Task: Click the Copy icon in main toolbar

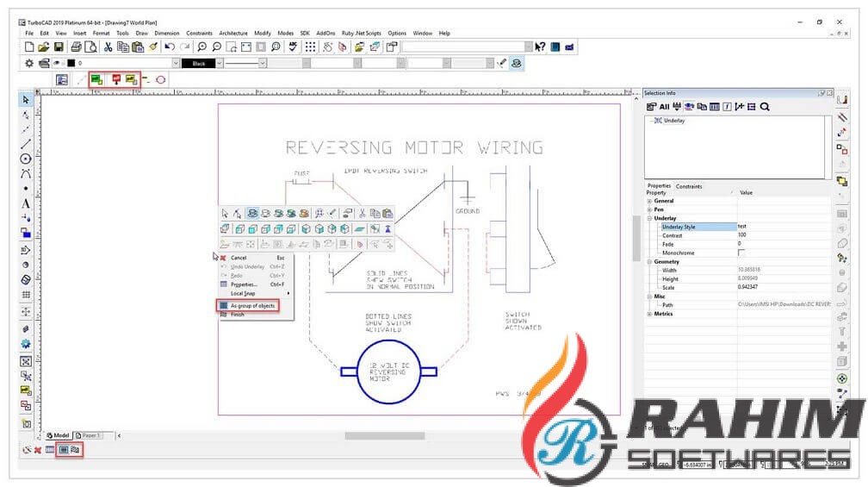Action: [x=123, y=47]
